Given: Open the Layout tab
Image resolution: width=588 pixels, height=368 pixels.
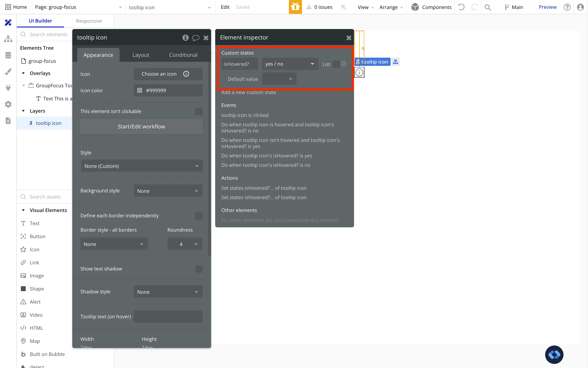Looking at the screenshot, I should coord(141,55).
